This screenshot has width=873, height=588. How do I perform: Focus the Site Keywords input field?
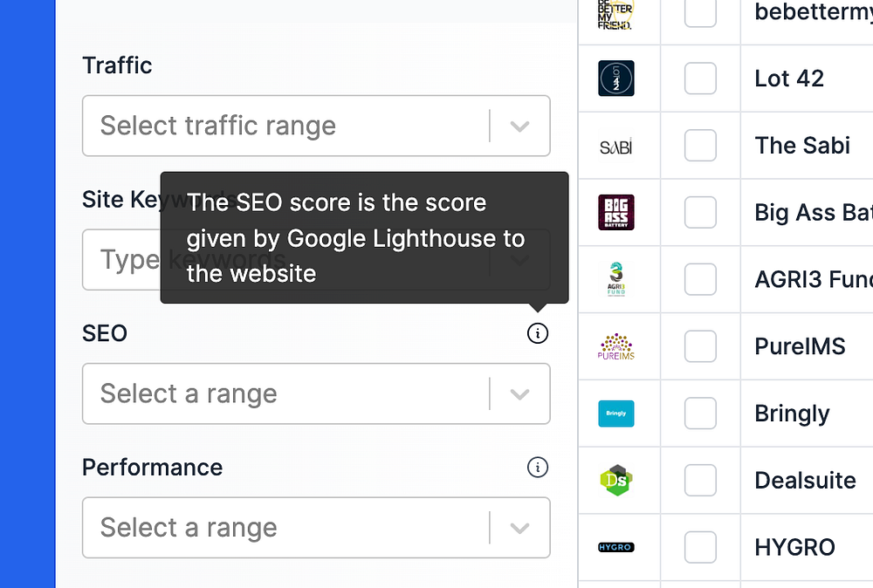tap(122, 260)
